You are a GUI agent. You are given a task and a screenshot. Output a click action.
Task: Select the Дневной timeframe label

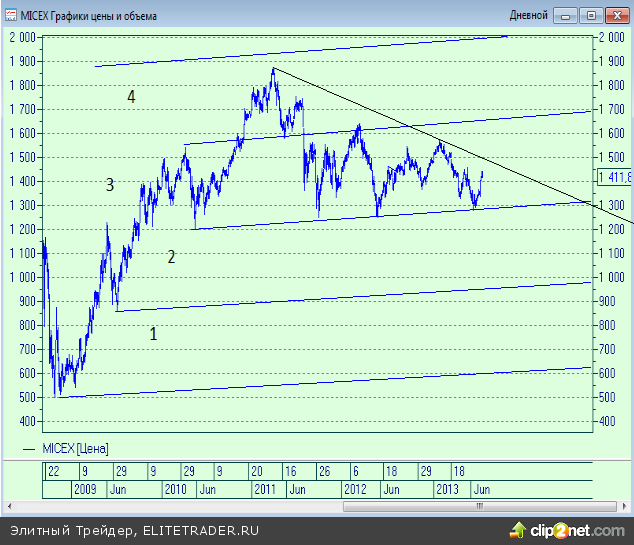click(x=529, y=15)
